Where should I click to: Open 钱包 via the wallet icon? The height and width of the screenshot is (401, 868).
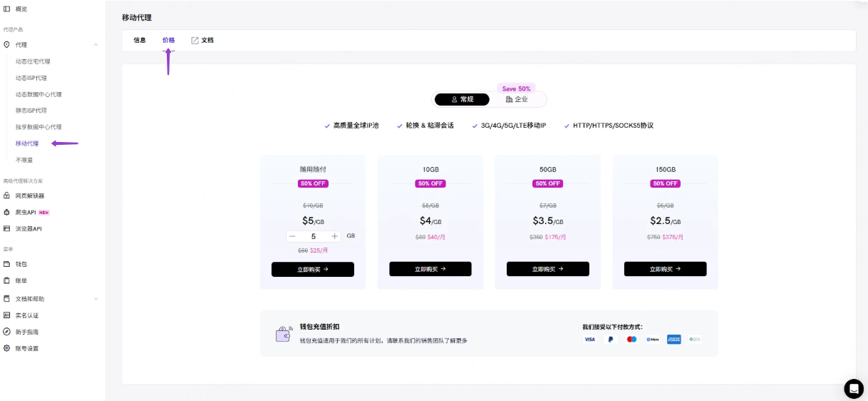[x=7, y=264]
